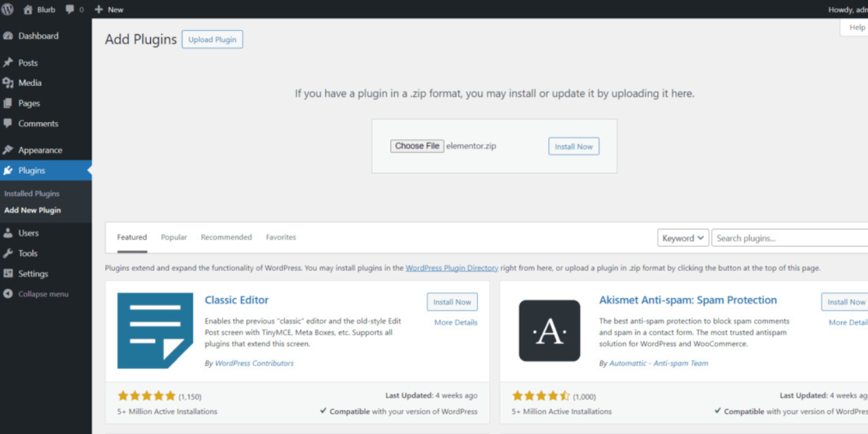The height and width of the screenshot is (434, 868).
Task: View More Details for Classic Editor
Action: [456, 322]
